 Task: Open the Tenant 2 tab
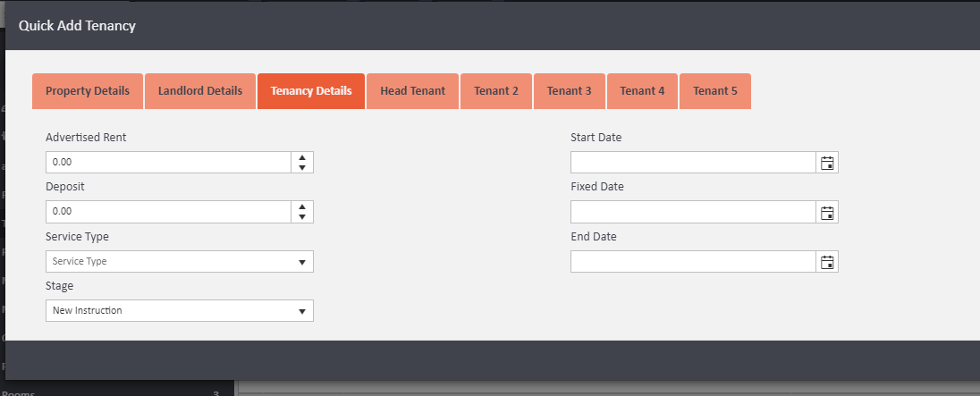pos(496,91)
